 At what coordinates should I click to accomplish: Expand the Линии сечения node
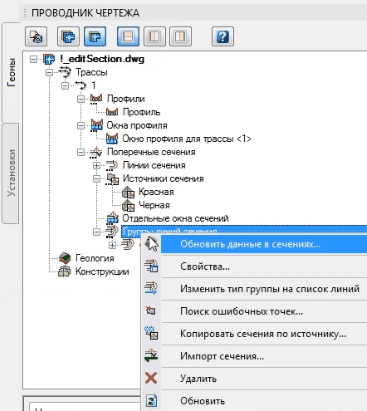97,165
